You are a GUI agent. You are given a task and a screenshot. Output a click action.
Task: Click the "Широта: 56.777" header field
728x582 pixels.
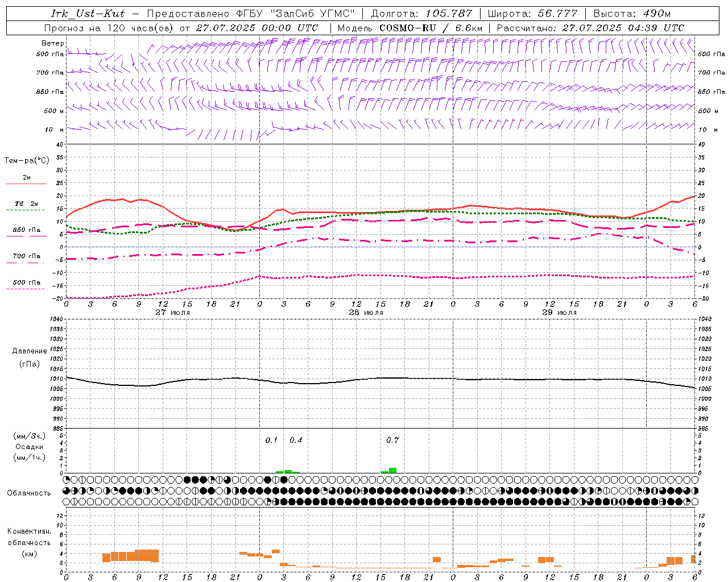(532, 14)
